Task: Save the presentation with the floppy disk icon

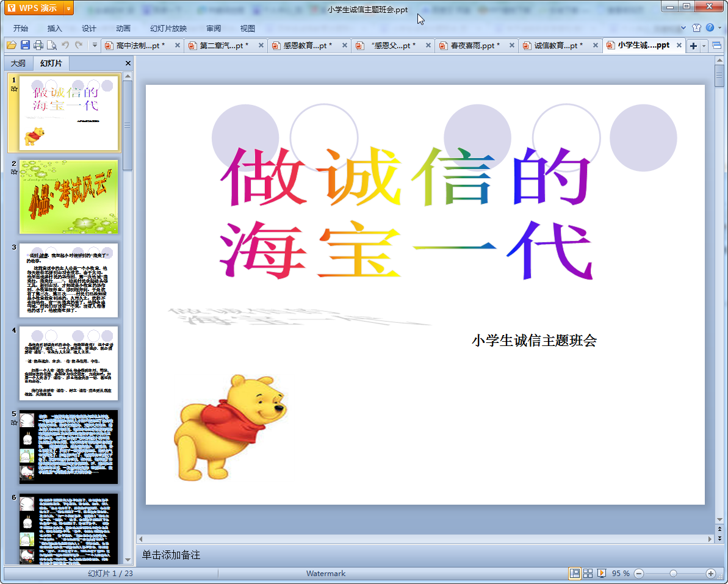Action: (25, 45)
